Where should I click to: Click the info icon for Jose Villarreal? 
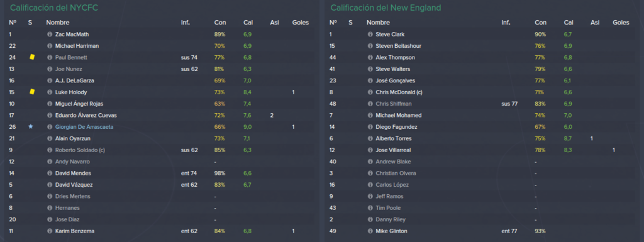click(370, 150)
